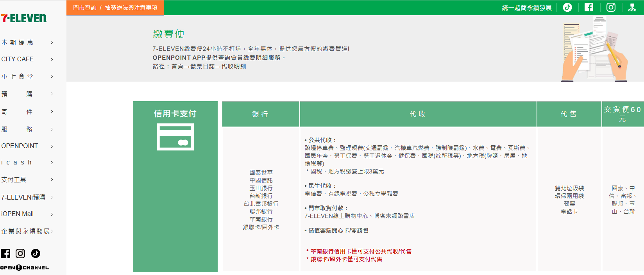Open the sitemap icon in top bar
Screen dimensions: 644x275
click(x=632, y=7)
